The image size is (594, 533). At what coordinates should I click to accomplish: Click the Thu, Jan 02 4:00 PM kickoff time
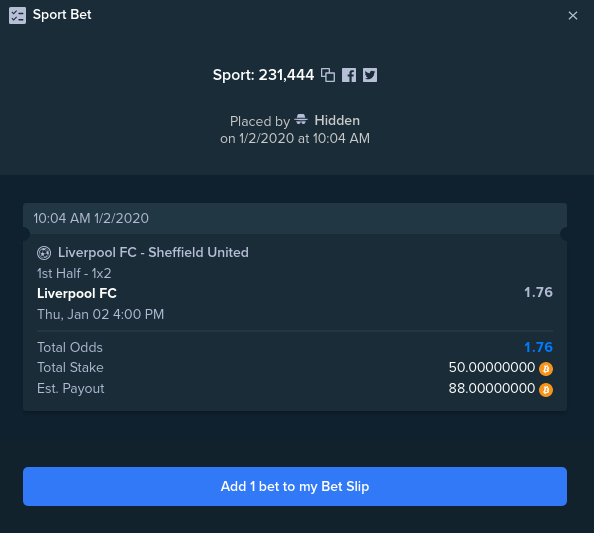pos(100,314)
